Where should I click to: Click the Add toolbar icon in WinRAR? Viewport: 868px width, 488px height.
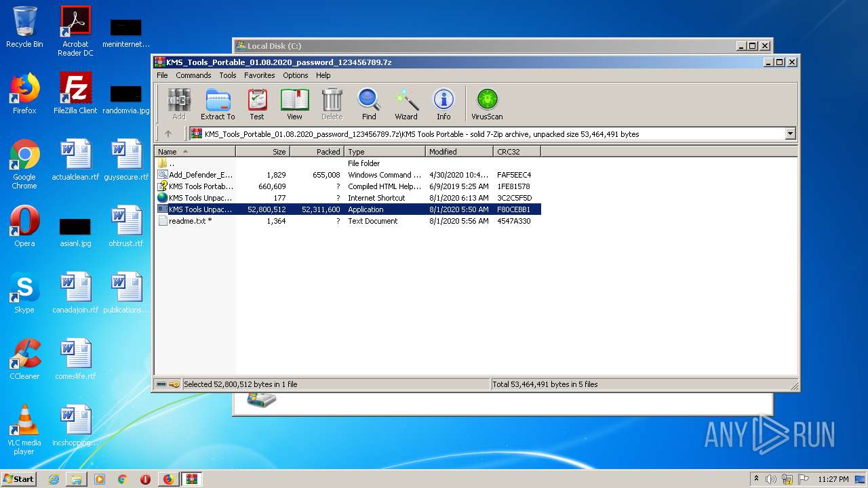coord(179,104)
